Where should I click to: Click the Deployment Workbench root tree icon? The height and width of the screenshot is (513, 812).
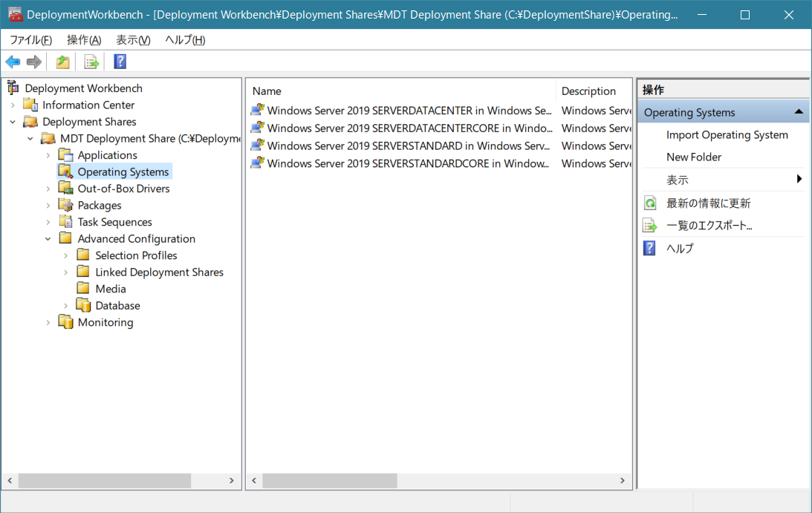point(13,88)
